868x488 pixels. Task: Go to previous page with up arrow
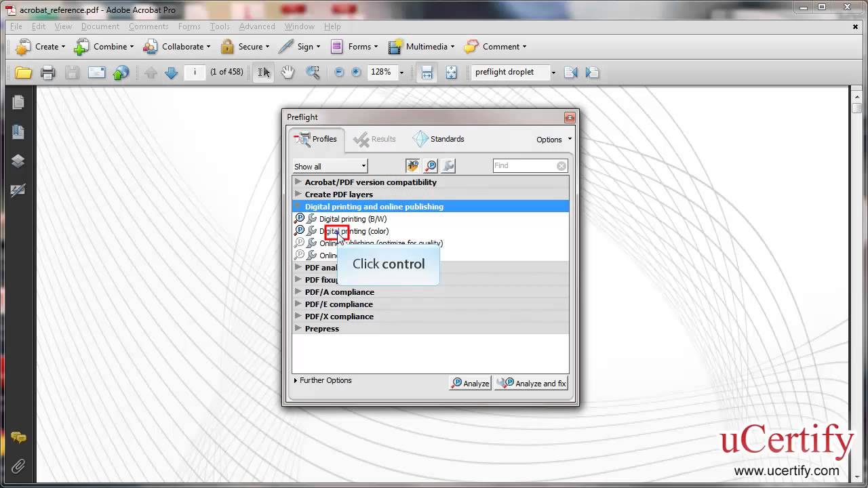pyautogui.click(x=151, y=73)
